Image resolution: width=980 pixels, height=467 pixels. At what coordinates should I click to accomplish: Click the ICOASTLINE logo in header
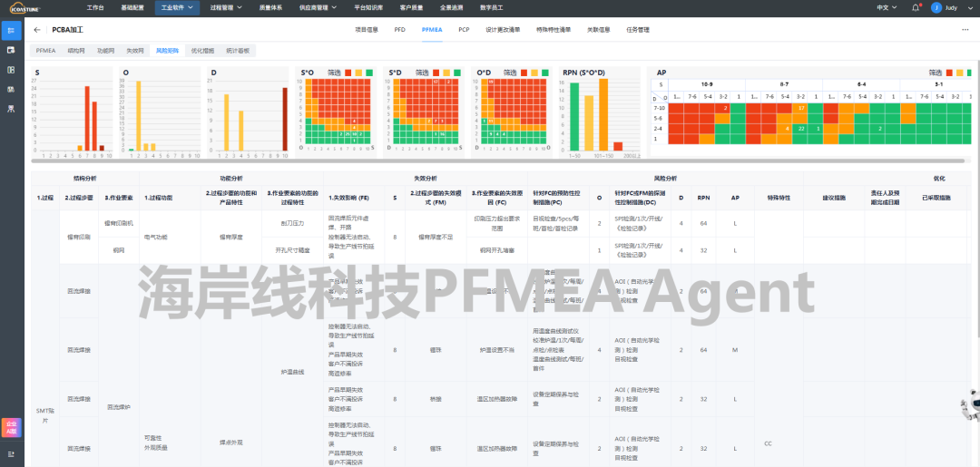[x=25, y=8]
